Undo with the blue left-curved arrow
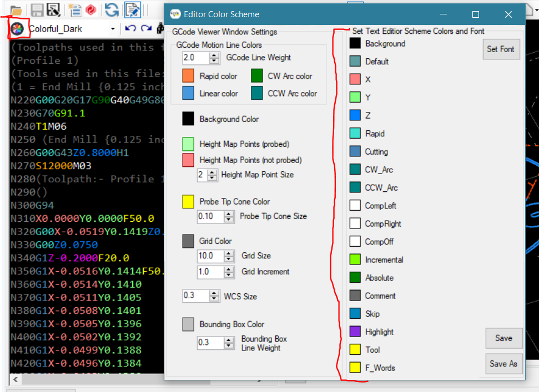The height and width of the screenshot is (392, 539). (130, 28)
